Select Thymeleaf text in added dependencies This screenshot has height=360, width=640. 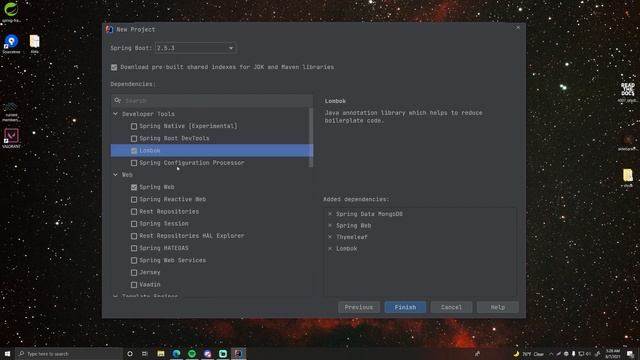pyautogui.click(x=352, y=237)
